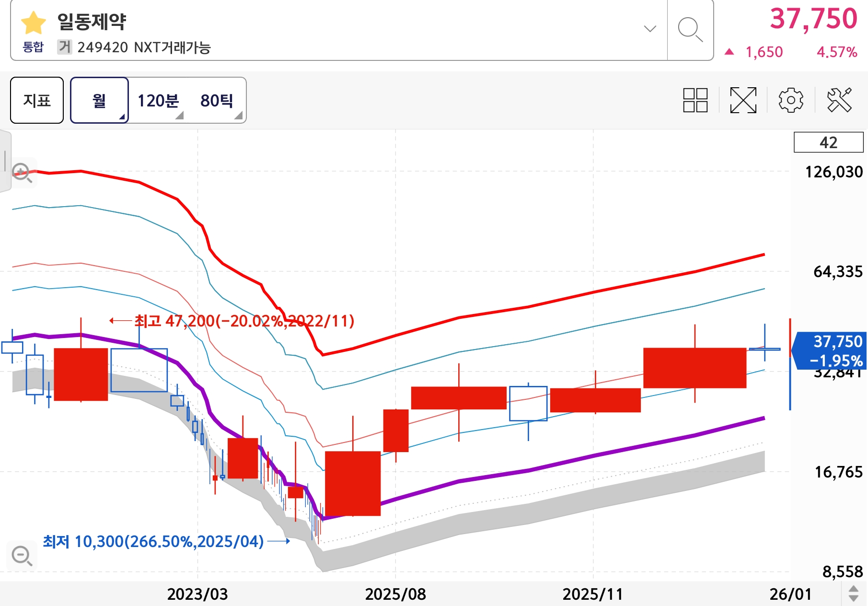Expand the stock name dropdown chevron
Image resolution: width=868 pixels, height=606 pixels.
coord(650,29)
